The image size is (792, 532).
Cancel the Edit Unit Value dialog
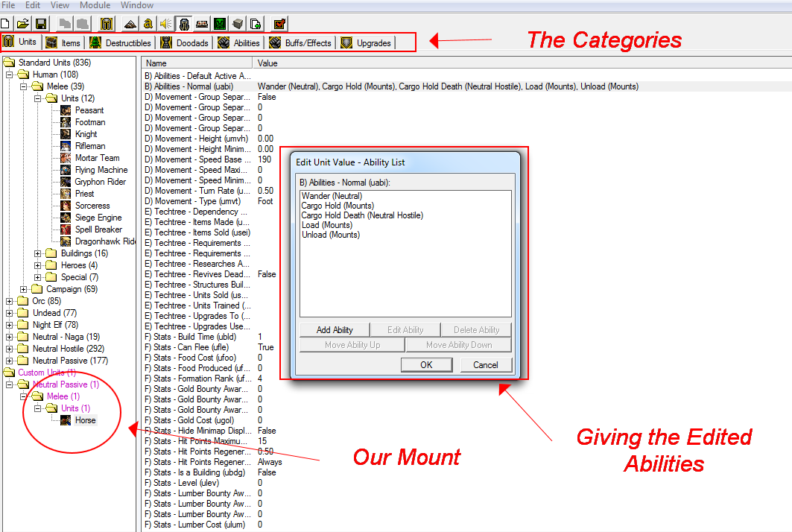[x=486, y=365]
